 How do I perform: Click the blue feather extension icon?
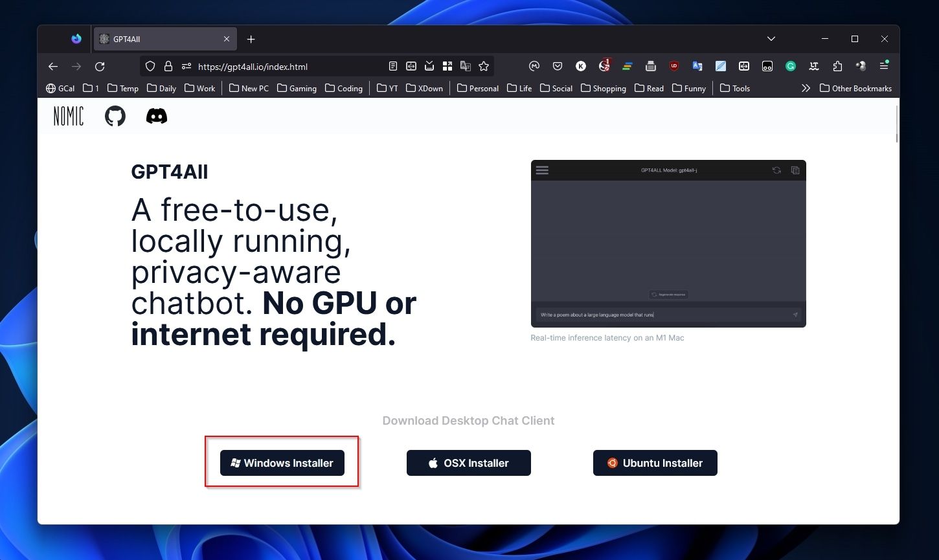721,66
